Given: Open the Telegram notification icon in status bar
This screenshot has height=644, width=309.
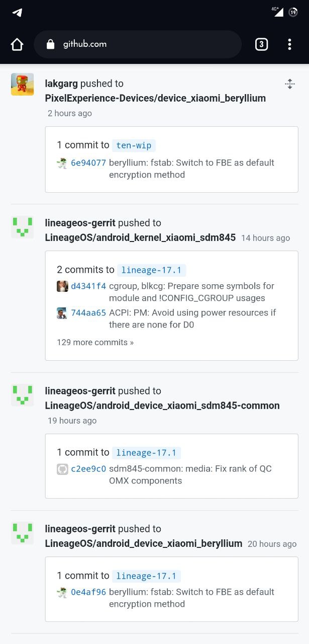Looking at the screenshot, I should tap(17, 13).
